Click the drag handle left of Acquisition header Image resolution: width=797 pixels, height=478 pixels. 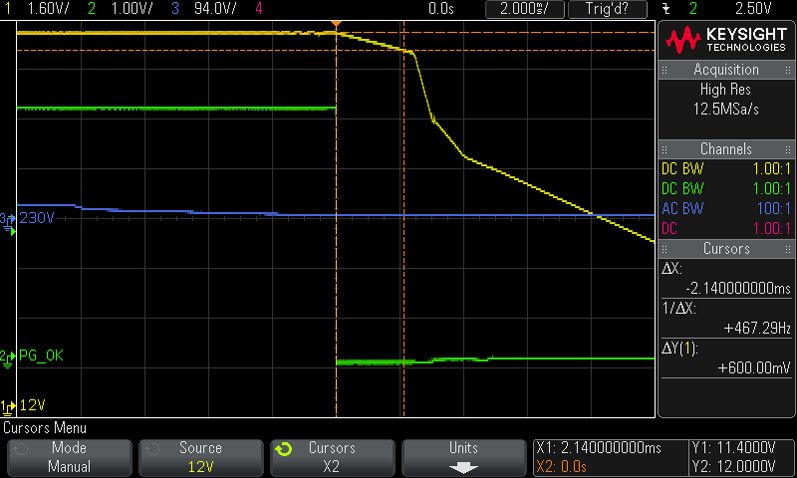coord(664,70)
